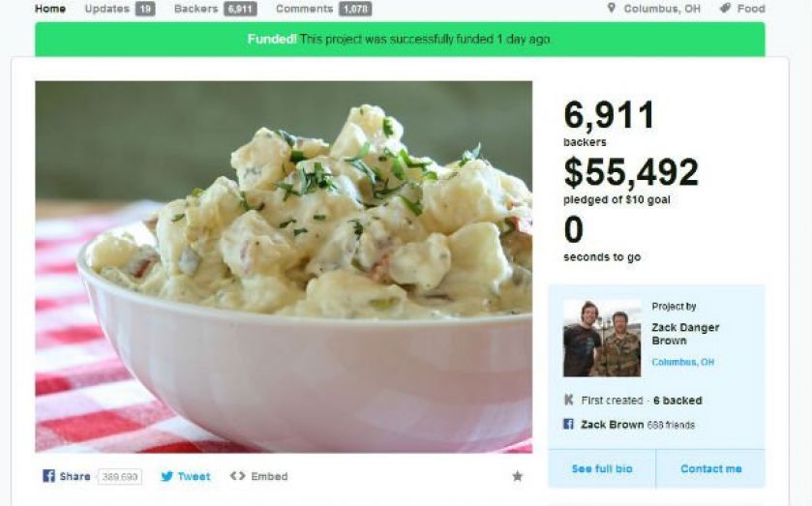Switch to the Updates tab
Screen dimensions: 812x506
120,9
